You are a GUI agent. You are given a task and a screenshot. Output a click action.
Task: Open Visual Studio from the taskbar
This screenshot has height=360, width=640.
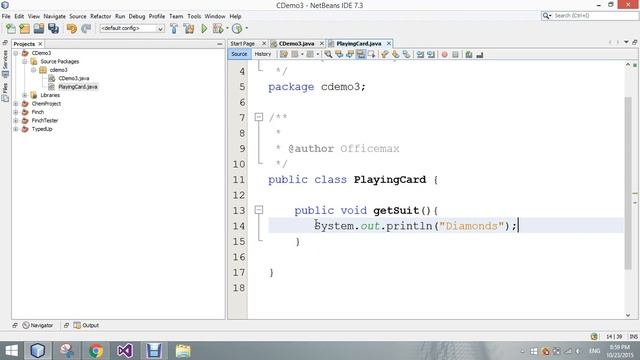(124, 351)
